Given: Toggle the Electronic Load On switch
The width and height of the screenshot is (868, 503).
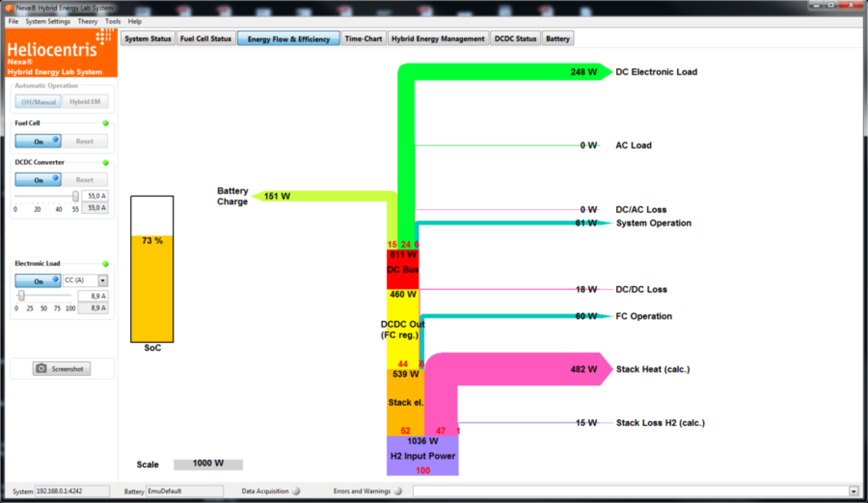Looking at the screenshot, I should coord(38,281).
